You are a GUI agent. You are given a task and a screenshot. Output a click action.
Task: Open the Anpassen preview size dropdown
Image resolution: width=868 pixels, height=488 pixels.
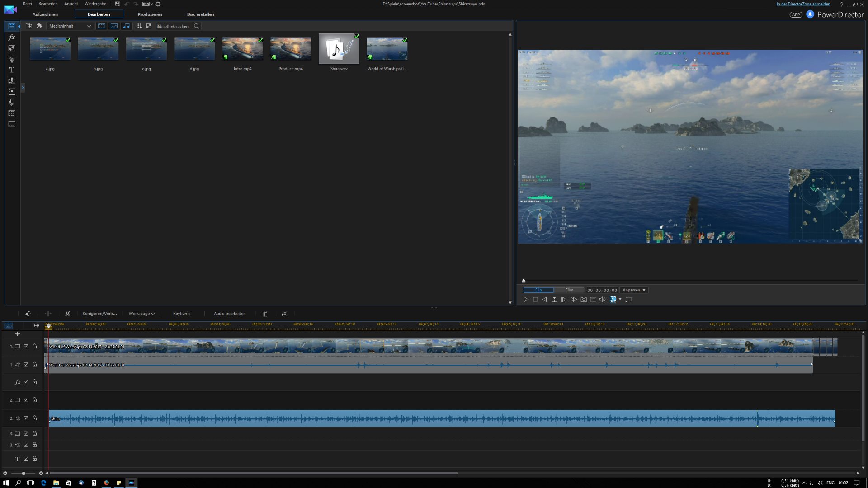pyautogui.click(x=634, y=290)
